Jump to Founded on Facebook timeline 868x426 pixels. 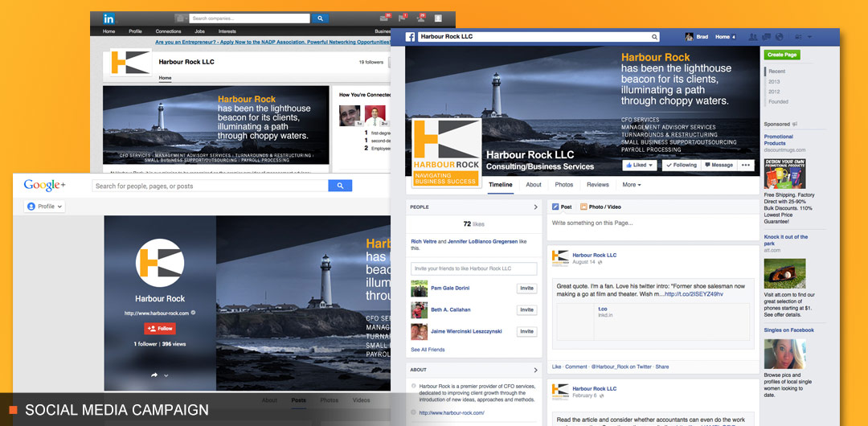click(778, 102)
